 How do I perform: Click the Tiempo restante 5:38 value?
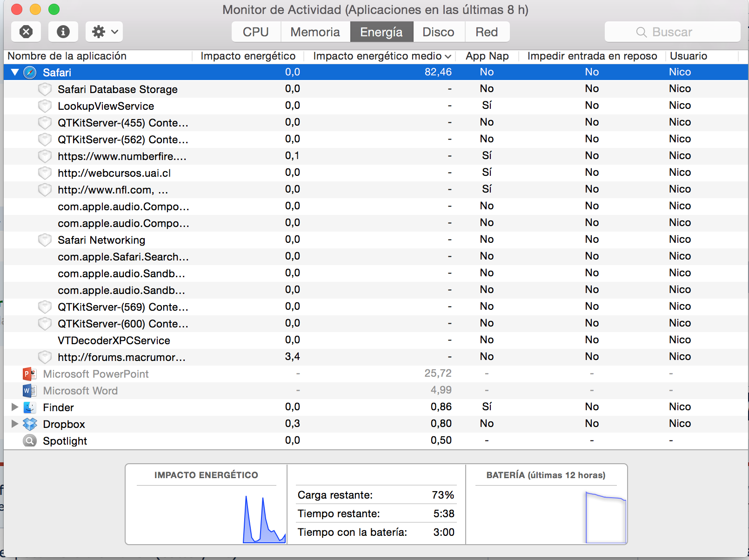(x=444, y=513)
